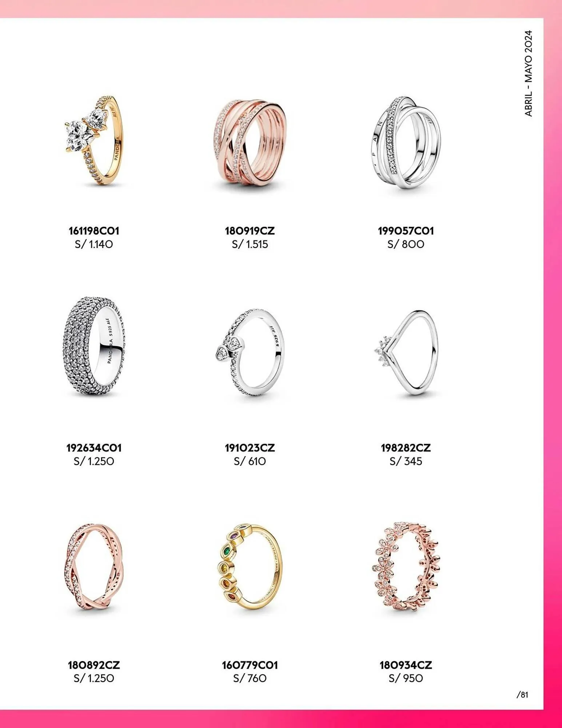Open the wide sparkling pavé band ring

coord(94,346)
